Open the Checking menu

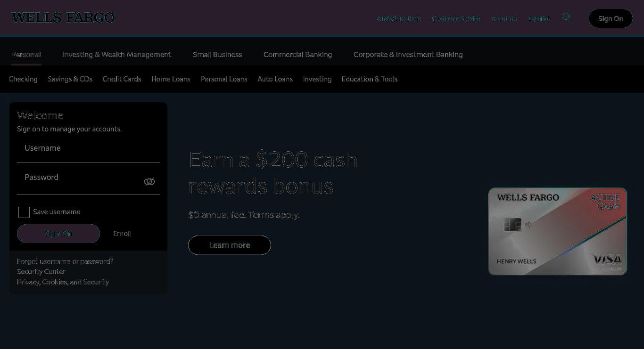(23, 79)
